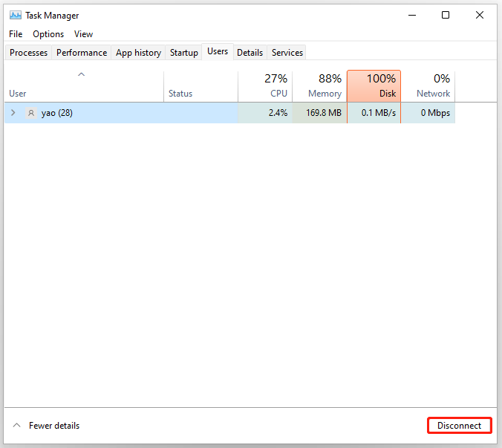Minimize the Task Manager window
502x448 pixels.
412,15
